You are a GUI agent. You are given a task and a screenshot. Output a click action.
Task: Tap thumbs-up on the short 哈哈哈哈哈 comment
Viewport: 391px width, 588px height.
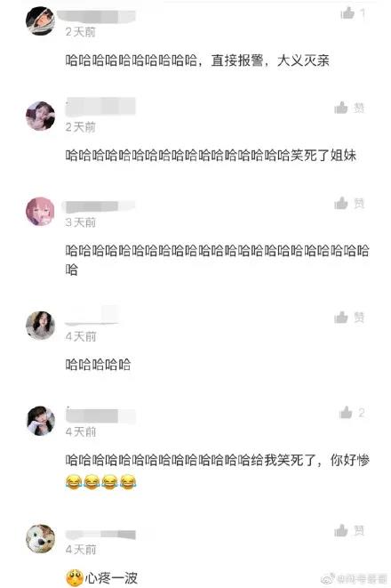point(341,318)
